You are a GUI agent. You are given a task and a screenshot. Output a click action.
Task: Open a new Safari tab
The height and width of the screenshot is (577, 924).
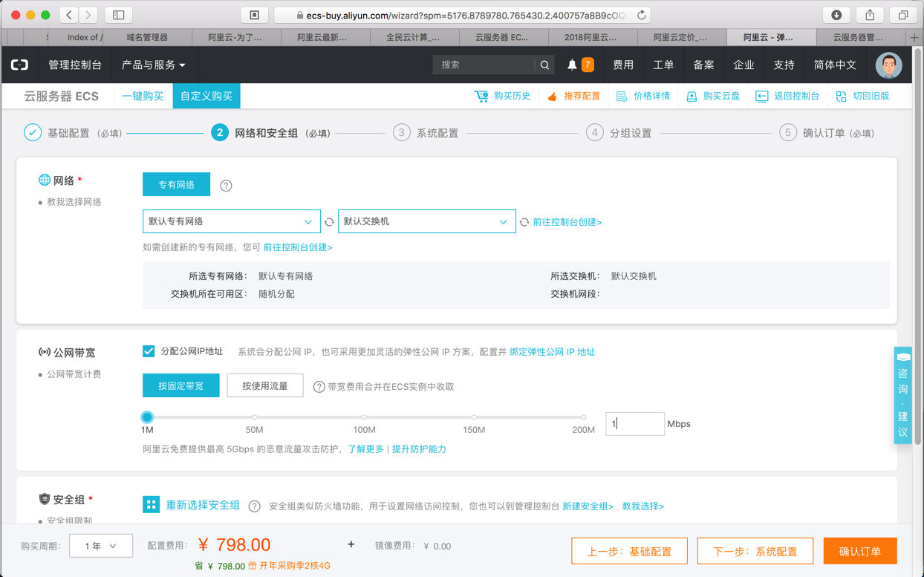tap(914, 37)
